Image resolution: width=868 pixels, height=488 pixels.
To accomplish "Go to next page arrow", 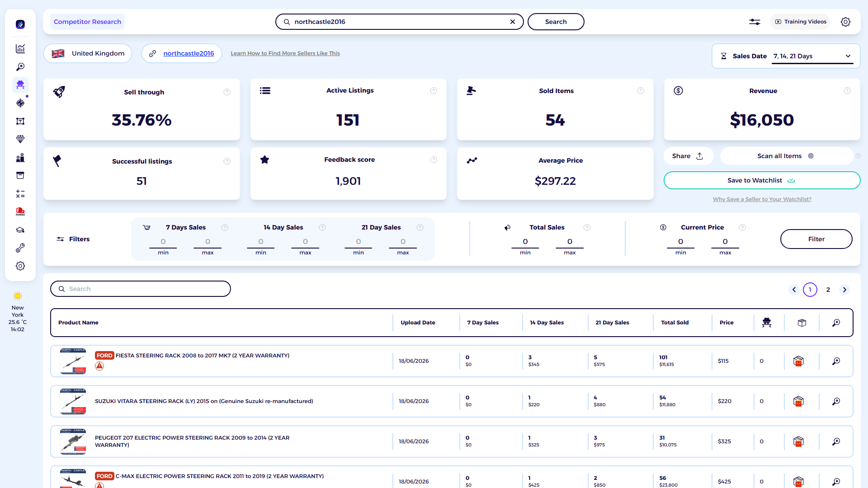I will pos(844,290).
